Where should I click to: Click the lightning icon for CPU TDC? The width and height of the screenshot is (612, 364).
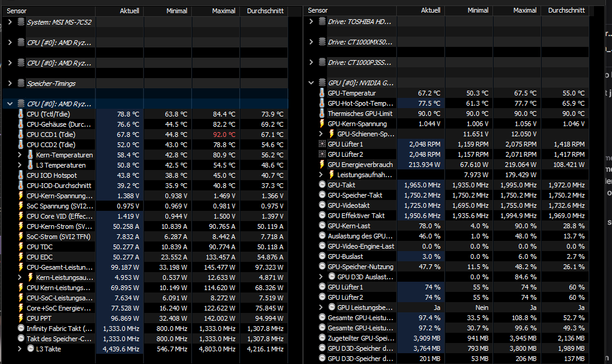(x=20, y=246)
